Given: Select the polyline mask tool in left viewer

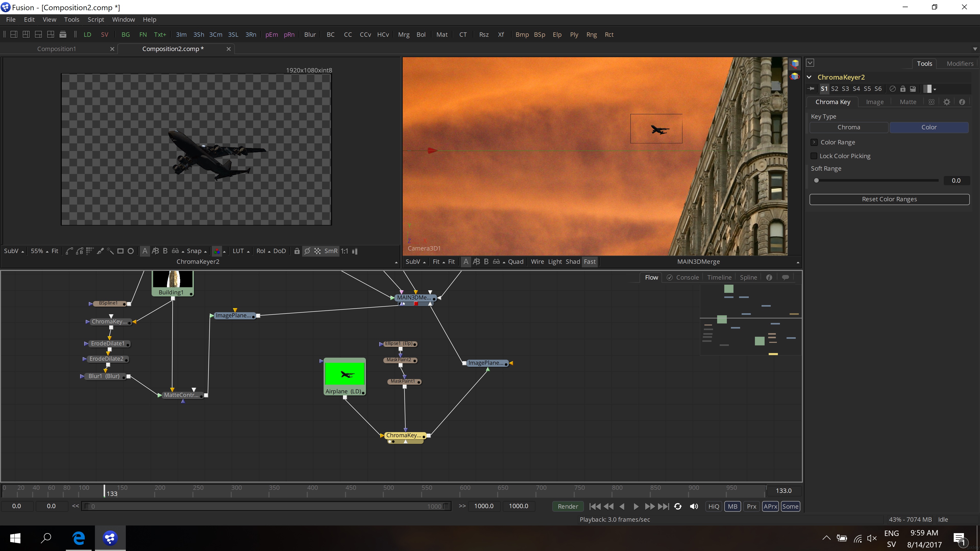Looking at the screenshot, I should [69, 251].
